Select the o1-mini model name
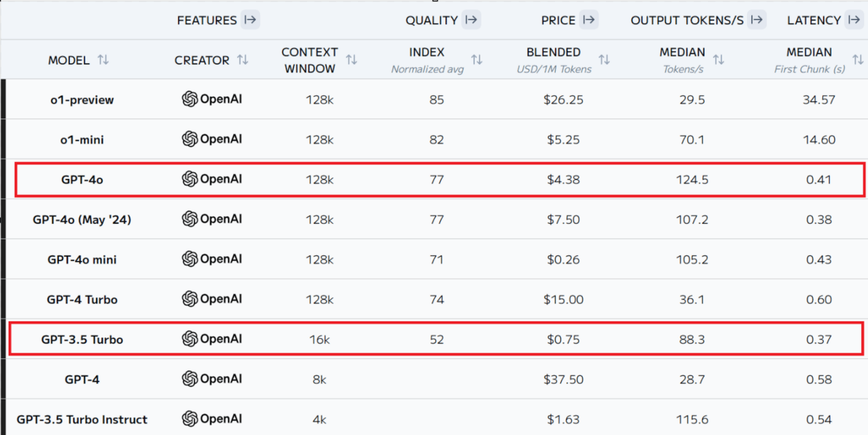This screenshot has height=435, width=868. pyautogui.click(x=82, y=140)
